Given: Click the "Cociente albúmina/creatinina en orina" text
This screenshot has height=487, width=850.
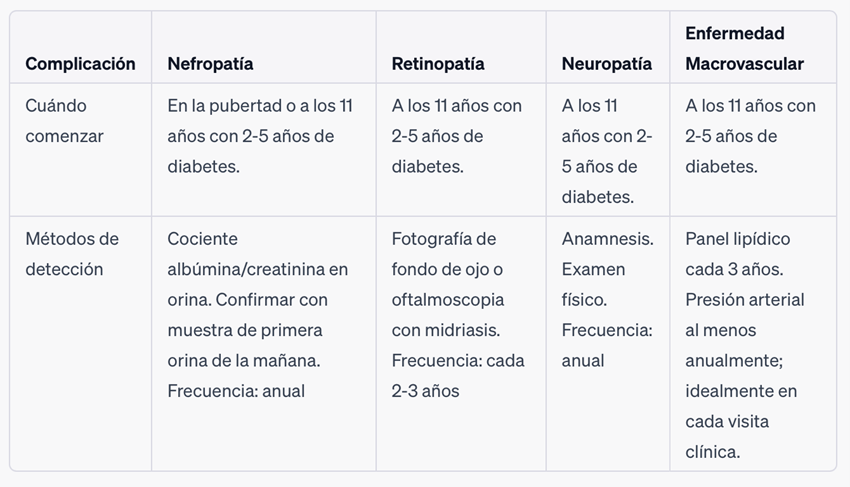Looking at the screenshot, I should 257,254.
